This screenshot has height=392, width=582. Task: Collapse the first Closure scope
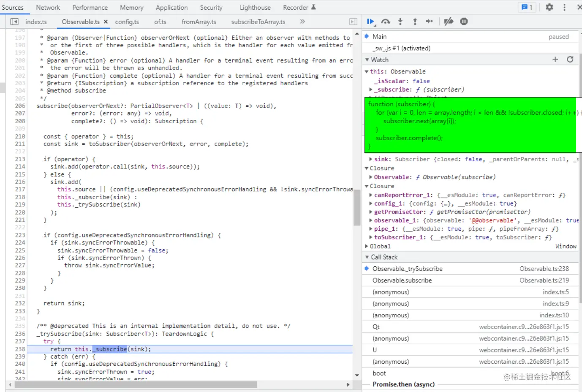click(367, 168)
